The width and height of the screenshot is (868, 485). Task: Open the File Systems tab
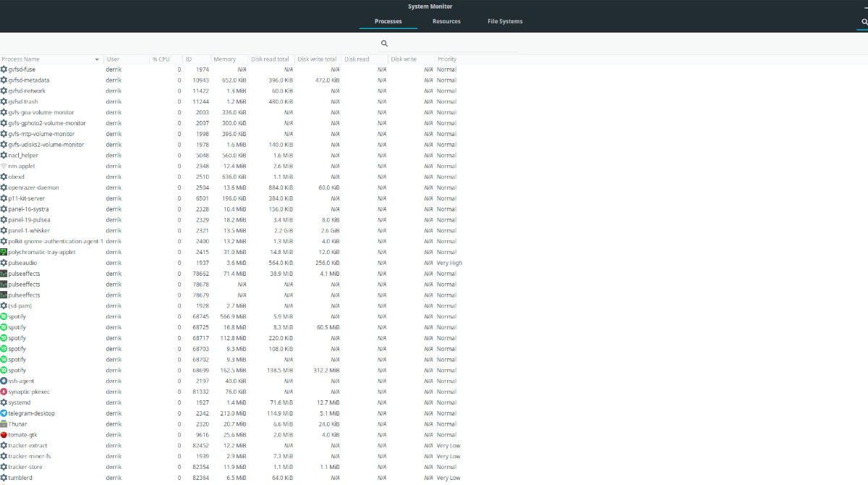click(505, 21)
